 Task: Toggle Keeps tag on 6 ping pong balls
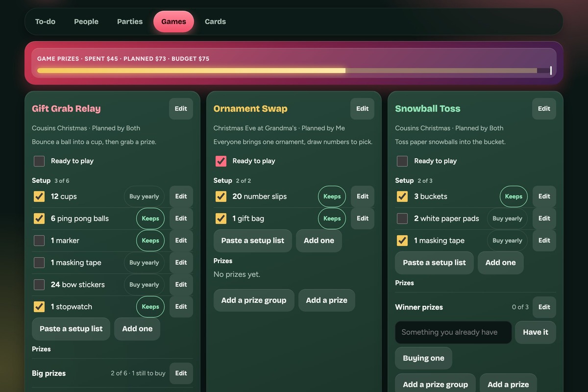tap(150, 219)
